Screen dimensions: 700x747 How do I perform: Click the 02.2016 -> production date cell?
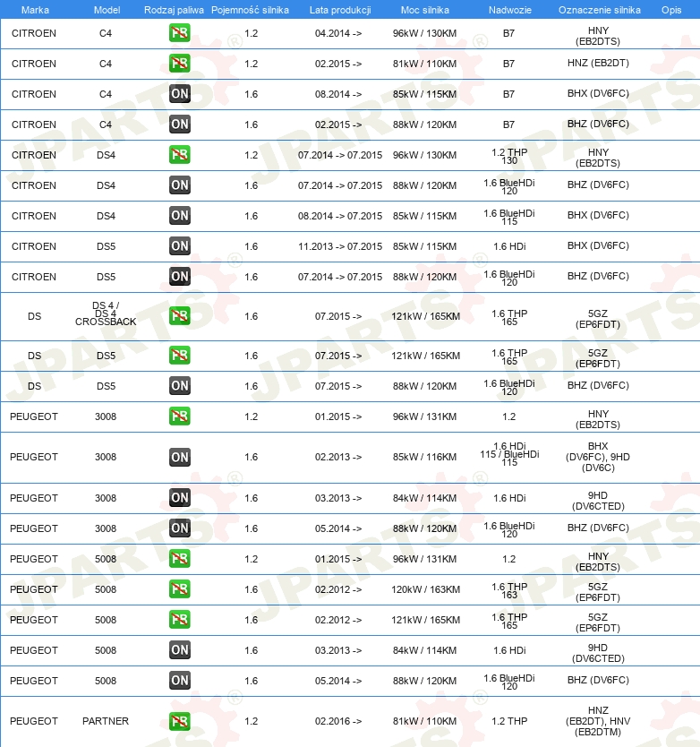coord(338,721)
